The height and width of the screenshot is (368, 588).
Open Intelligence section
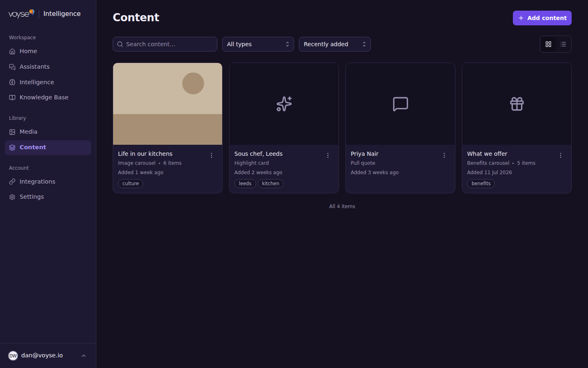[48, 83]
